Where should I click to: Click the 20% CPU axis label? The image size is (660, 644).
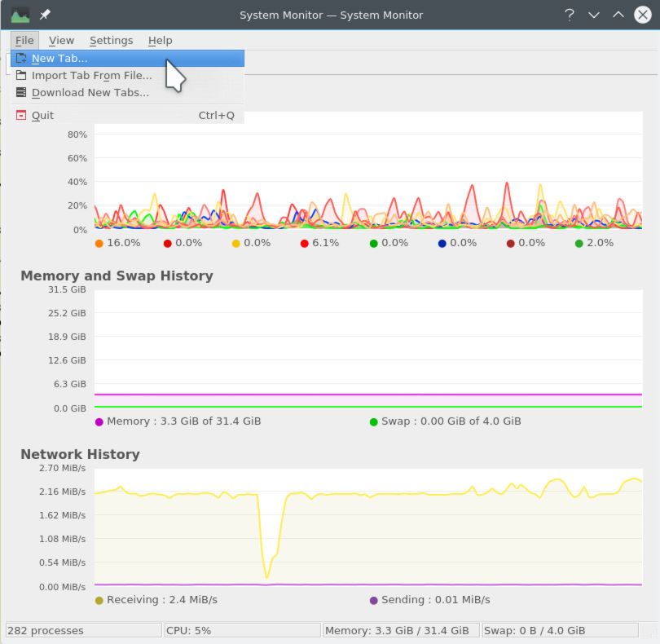[77, 205]
